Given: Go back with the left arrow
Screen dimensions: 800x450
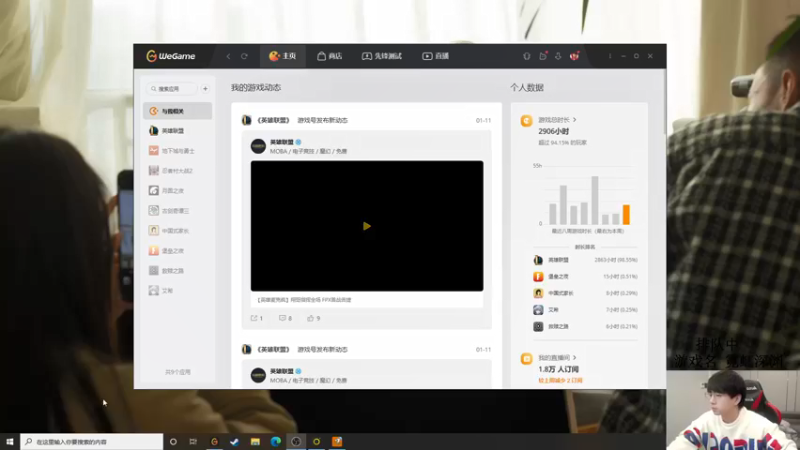Looking at the screenshot, I should (x=228, y=56).
